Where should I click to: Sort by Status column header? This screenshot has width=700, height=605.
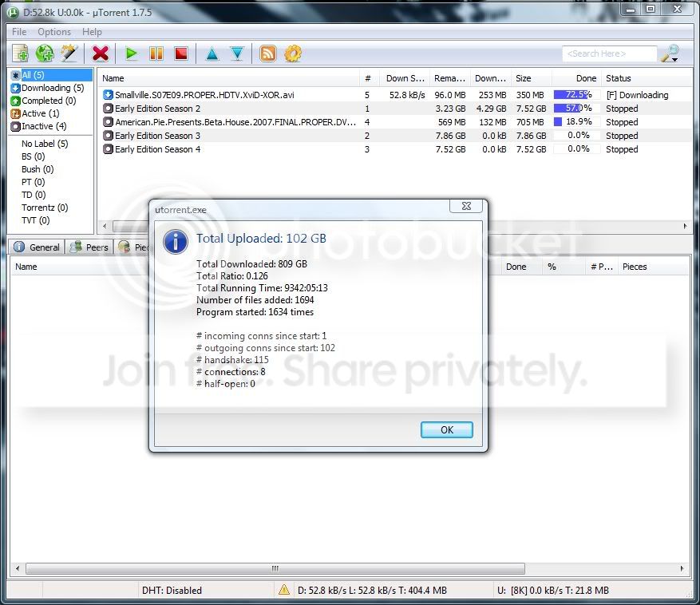(x=646, y=78)
